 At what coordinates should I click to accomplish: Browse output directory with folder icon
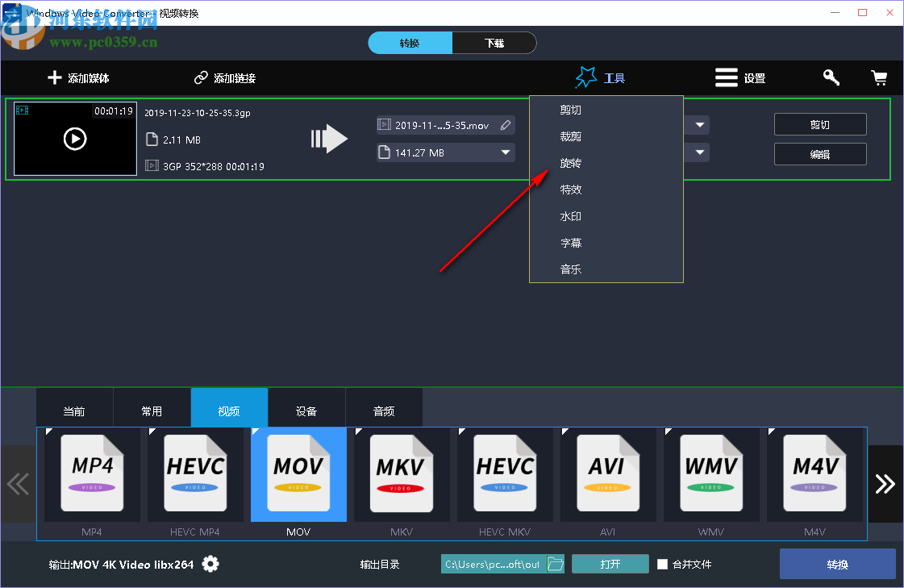point(556,564)
